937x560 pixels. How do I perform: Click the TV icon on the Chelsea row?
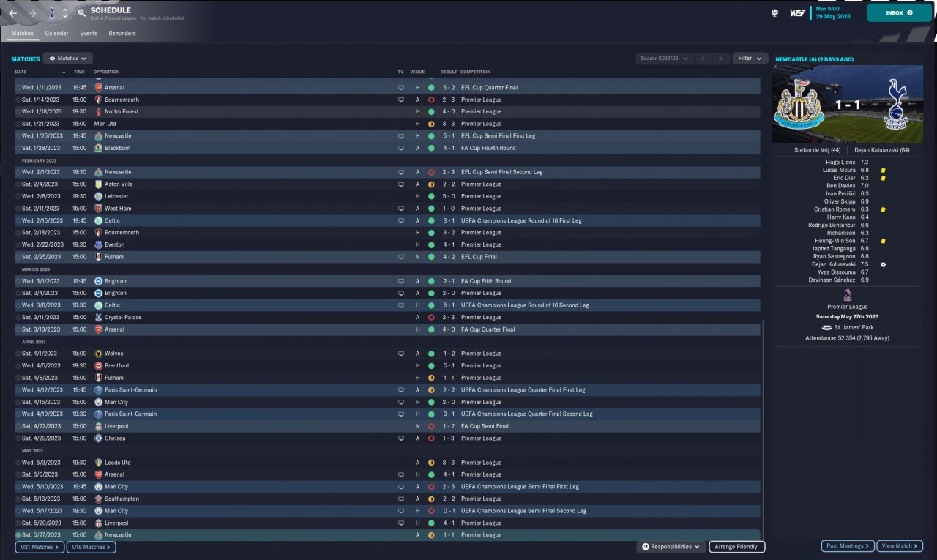tap(400, 438)
